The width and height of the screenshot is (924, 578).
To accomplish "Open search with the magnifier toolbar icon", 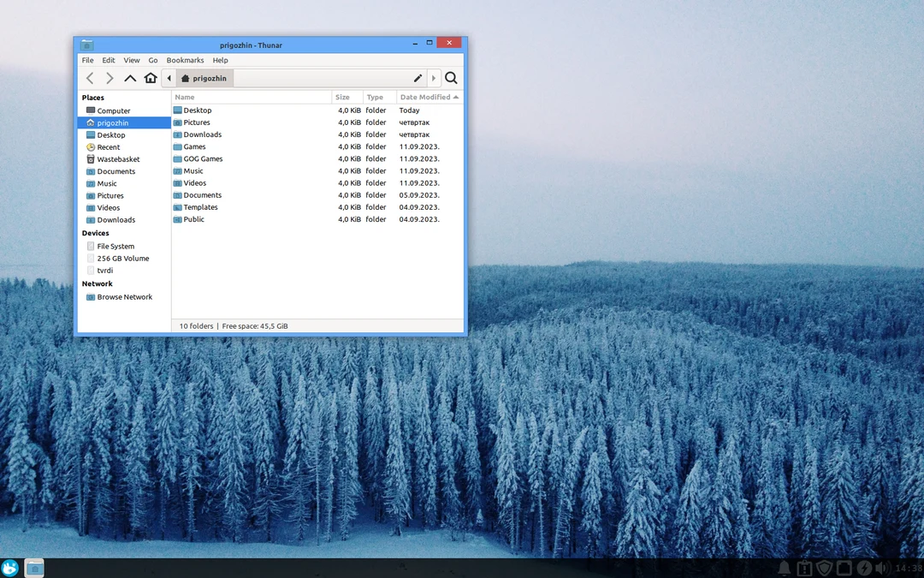I will tap(451, 78).
